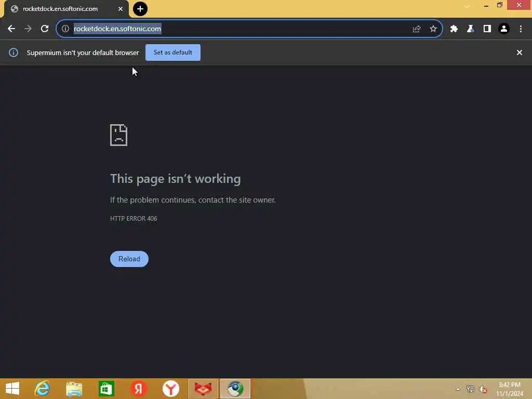Click info icon in default browser infobar

14,52
